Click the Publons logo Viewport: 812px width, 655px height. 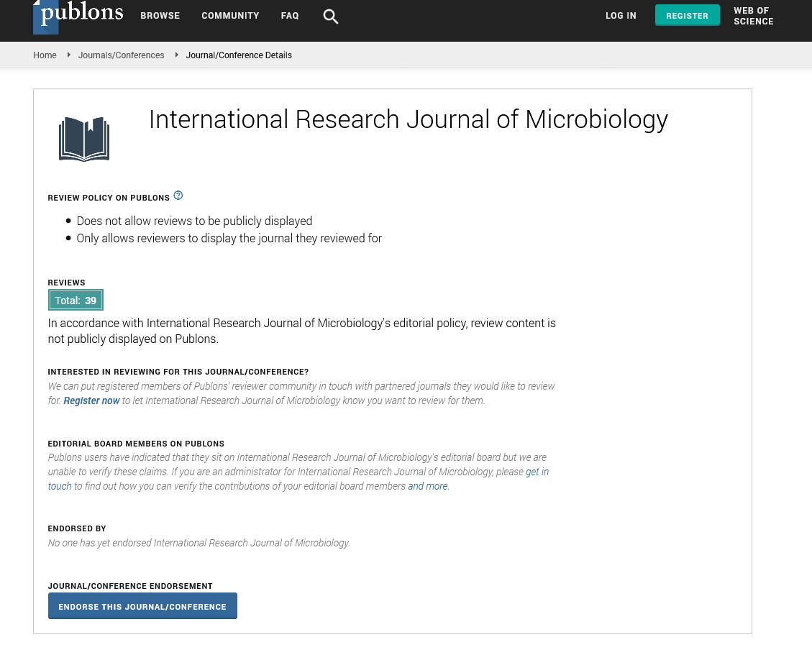pos(78,16)
